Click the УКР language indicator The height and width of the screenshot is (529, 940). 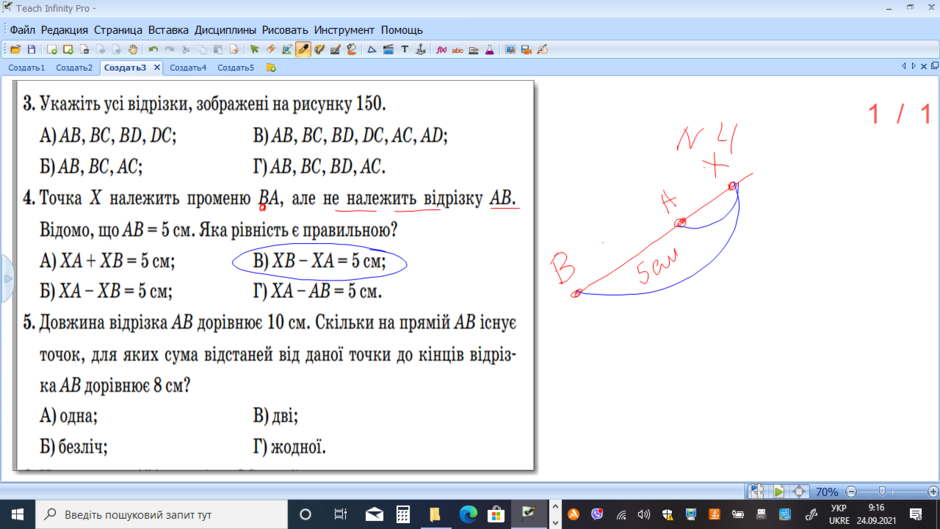click(x=839, y=508)
